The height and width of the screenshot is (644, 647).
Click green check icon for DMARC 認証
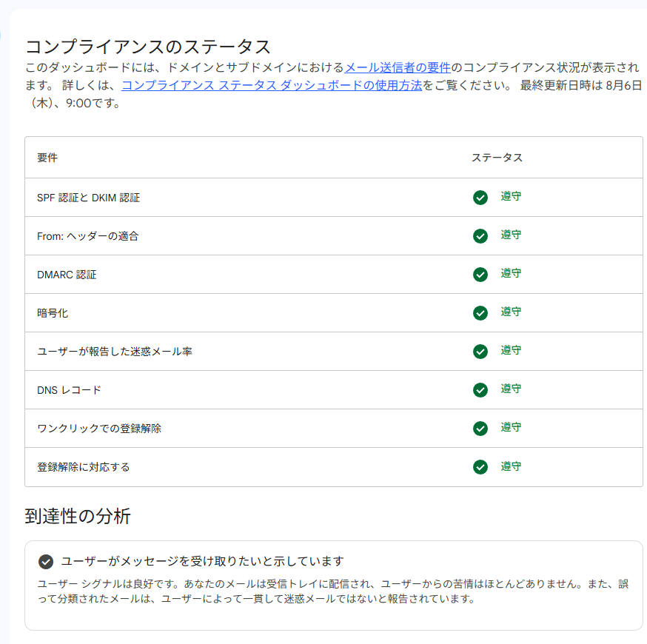(x=480, y=275)
